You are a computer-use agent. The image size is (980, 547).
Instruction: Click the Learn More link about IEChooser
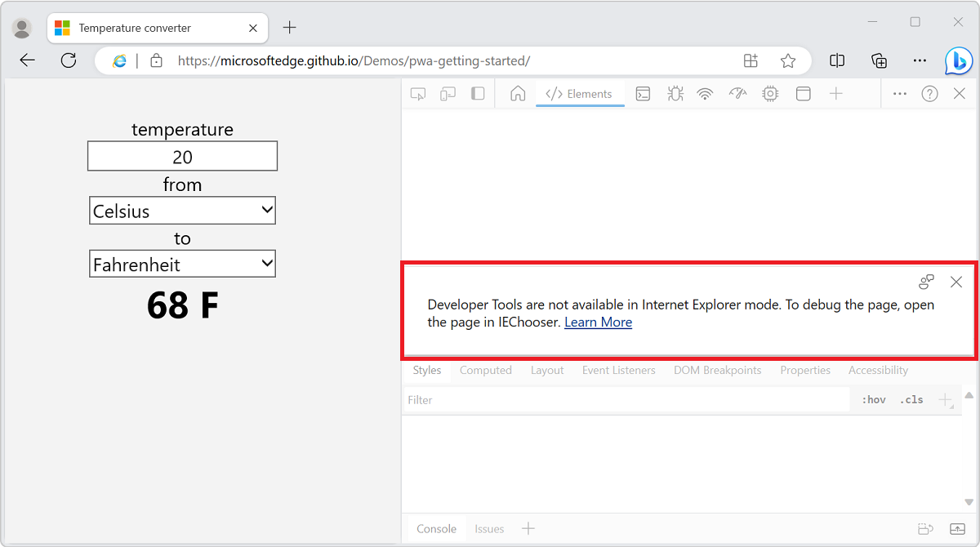(x=598, y=322)
